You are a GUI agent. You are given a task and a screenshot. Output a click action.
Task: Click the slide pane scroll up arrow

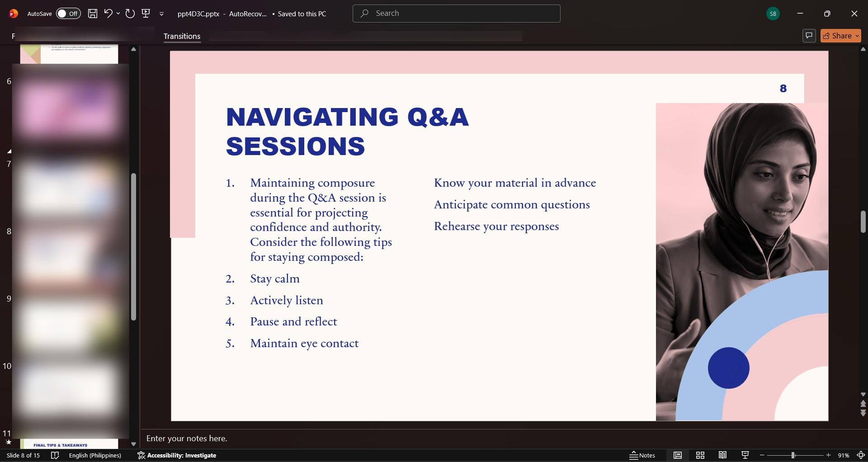point(863,49)
